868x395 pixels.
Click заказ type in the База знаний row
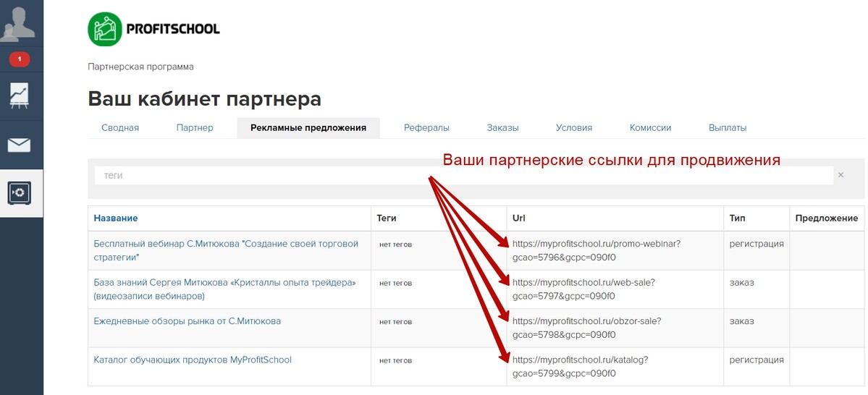(x=742, y=283)
